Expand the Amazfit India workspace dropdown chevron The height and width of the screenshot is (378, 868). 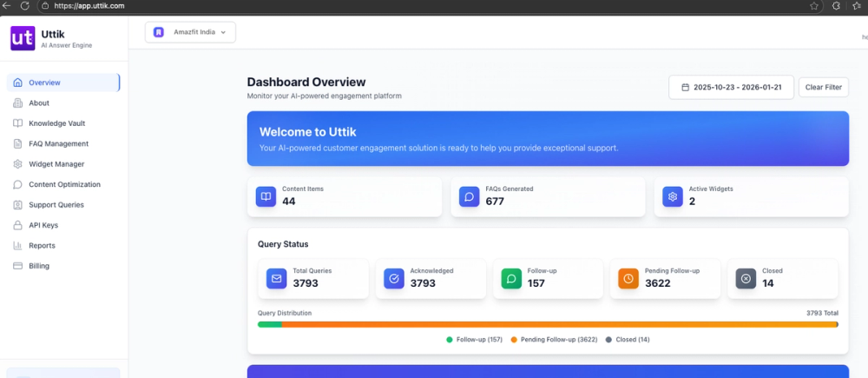coord(224,32)
